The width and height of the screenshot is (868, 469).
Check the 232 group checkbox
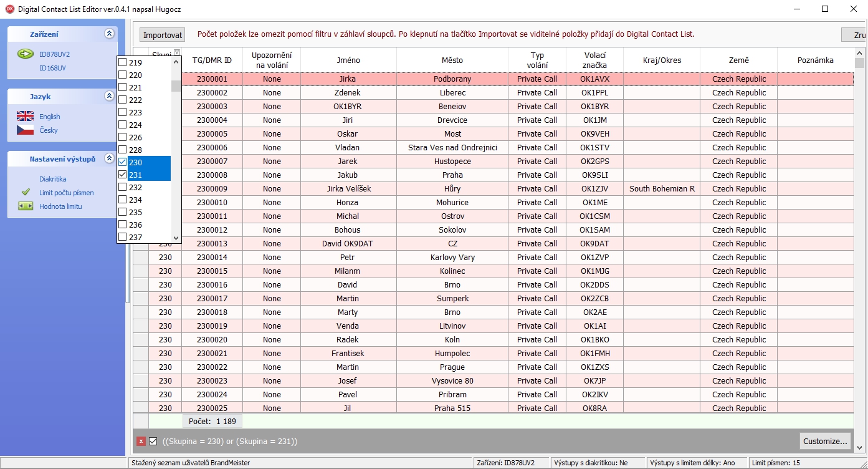tap(123, 187)
